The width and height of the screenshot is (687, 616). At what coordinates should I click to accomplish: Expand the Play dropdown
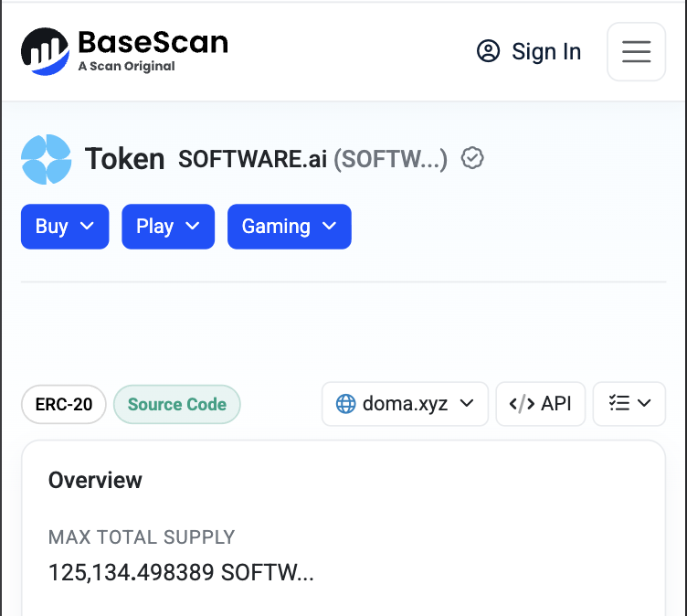coord(168,227)
